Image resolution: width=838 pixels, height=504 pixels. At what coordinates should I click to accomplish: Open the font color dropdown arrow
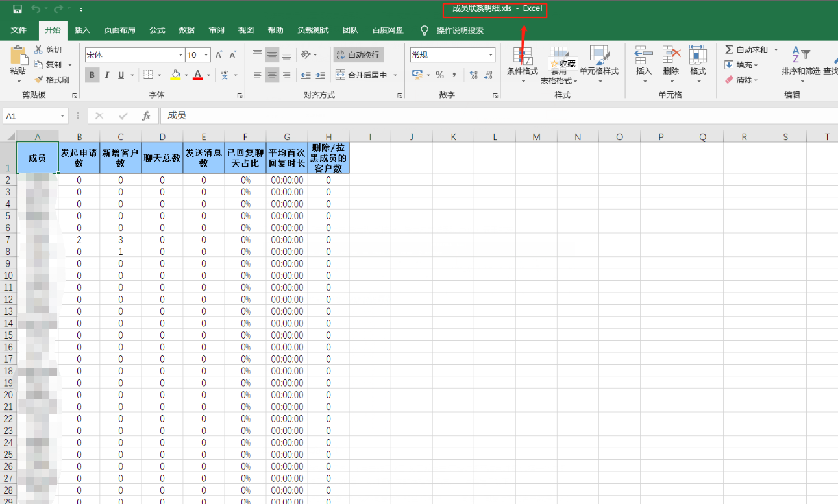(x=208, y=75)
